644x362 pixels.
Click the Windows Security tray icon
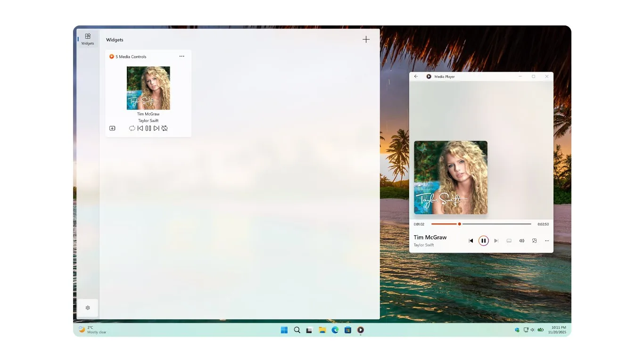pos(517,330)
